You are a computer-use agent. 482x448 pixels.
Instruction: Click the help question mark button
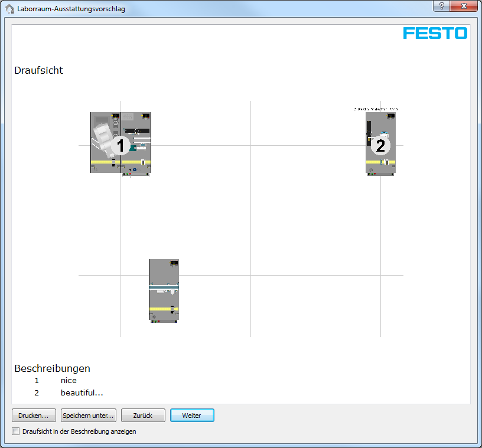tap(441, 6)
